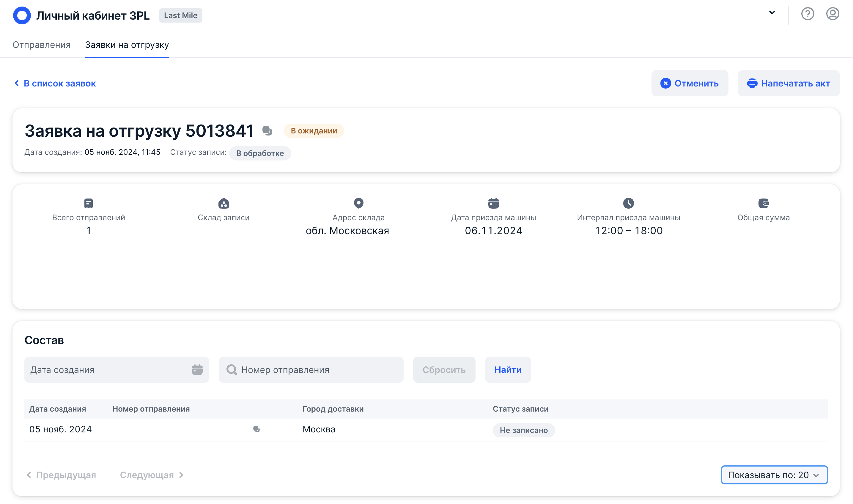This screenshot has height=504, width=853.
Task: Click the Найти button
Action: (508, 369)
